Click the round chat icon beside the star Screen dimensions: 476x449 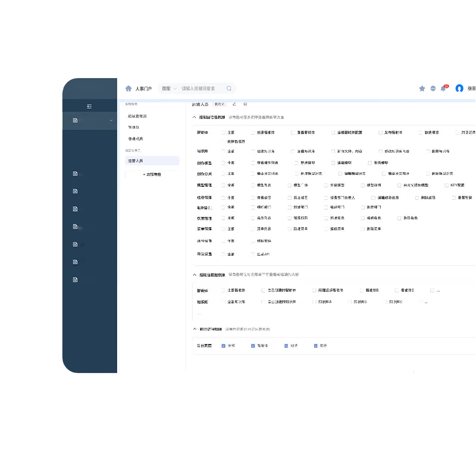pos(433,89)
